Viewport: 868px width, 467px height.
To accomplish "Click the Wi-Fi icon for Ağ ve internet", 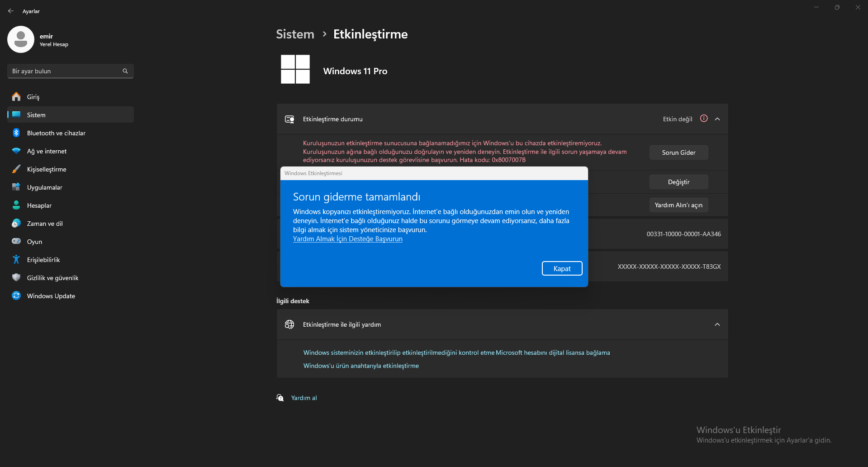I will point(16,151).
